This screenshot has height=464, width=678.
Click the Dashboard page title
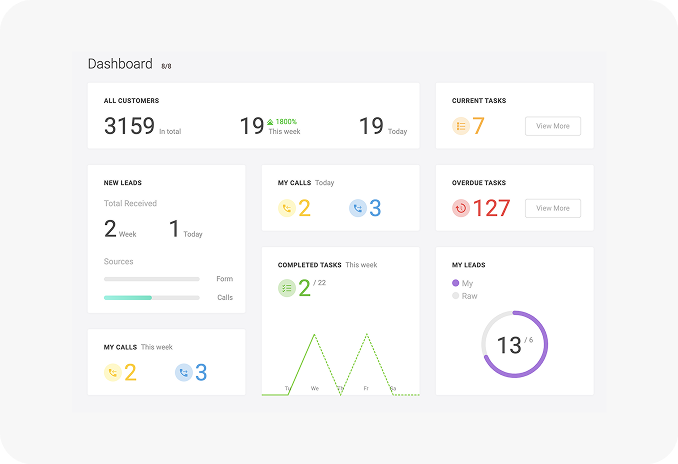pos(120,64)
